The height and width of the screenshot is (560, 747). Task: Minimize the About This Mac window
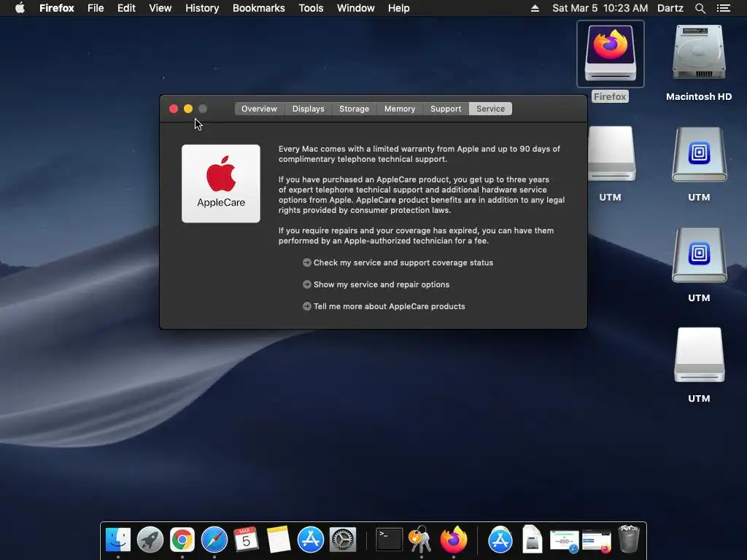(x=188, y=109)
